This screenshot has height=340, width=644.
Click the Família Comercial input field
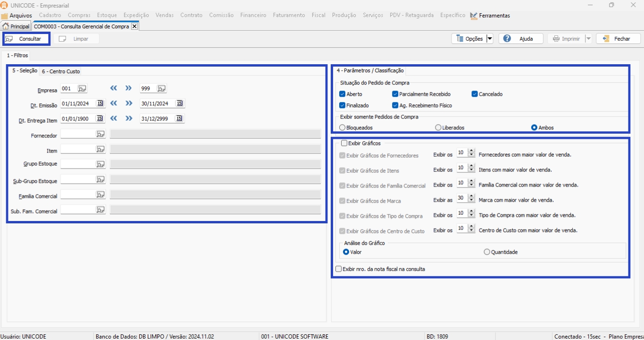[78, 195]
